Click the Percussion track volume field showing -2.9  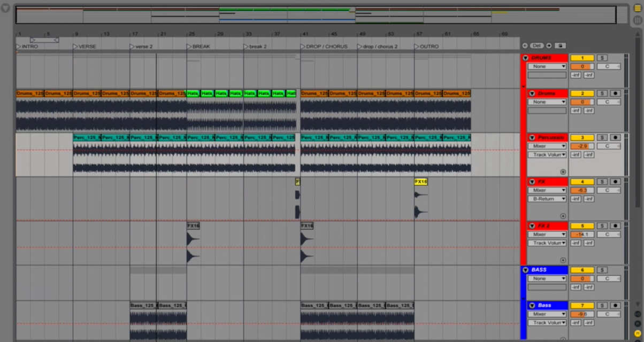pos(580,146)
